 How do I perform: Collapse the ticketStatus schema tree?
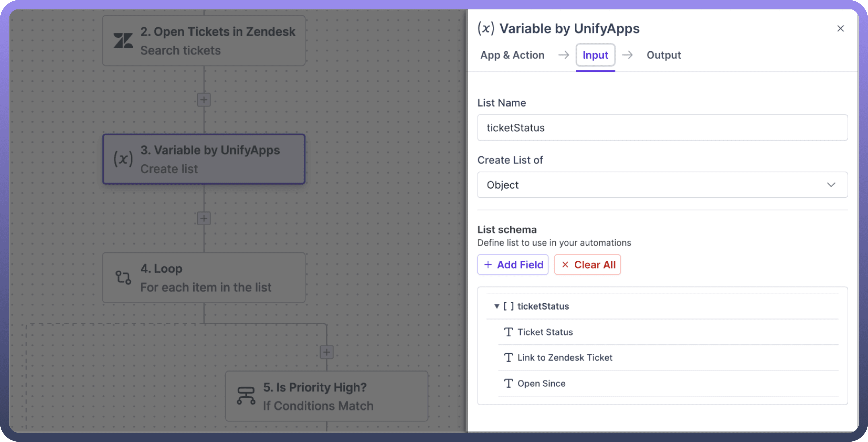(x=496, y=306)
